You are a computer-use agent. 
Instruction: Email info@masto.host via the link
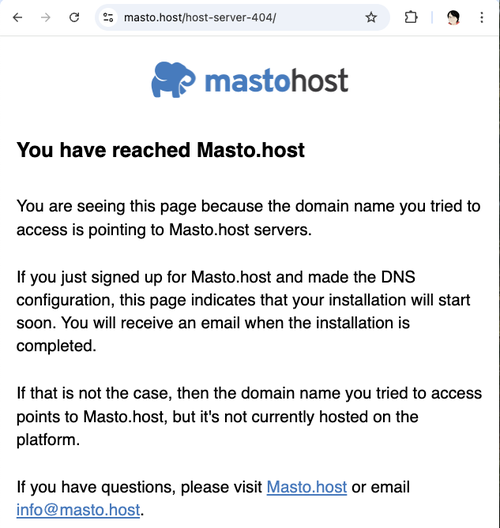(x=78, y=510)
